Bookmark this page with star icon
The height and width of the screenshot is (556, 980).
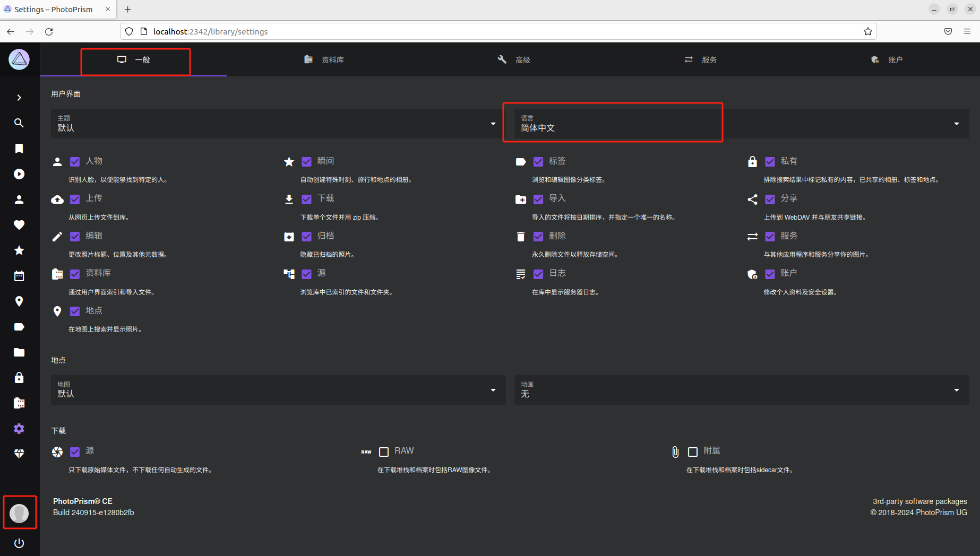pyautogui.click(x=867, y=32)
